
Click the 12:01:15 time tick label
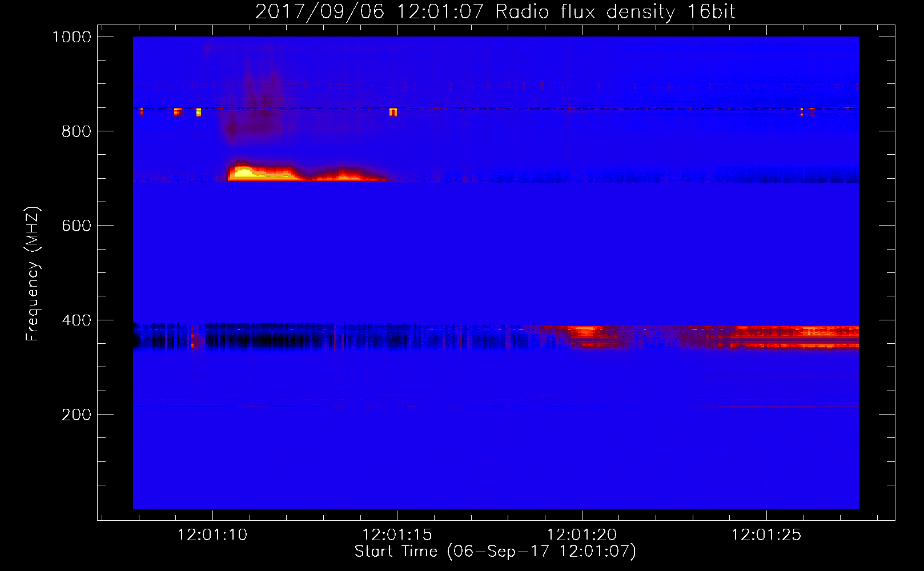point(397,535)
